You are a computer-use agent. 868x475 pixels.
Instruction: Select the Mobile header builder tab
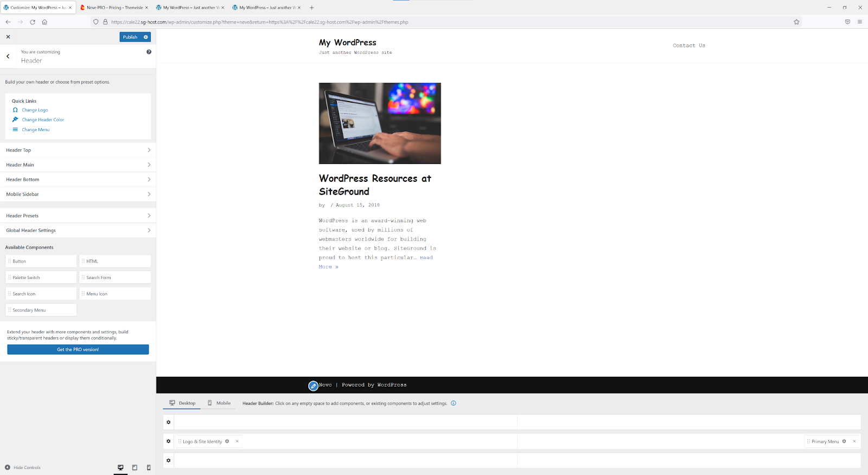pyautogui.click(x=220, y=403)
